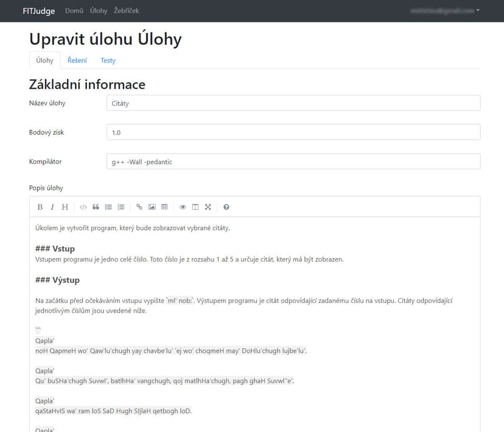Click the line 'qaStaHvIS wa' ram loS SaD'
Image resolution: width=504 pixels, height=432 pixels.
tap(113, 411)
